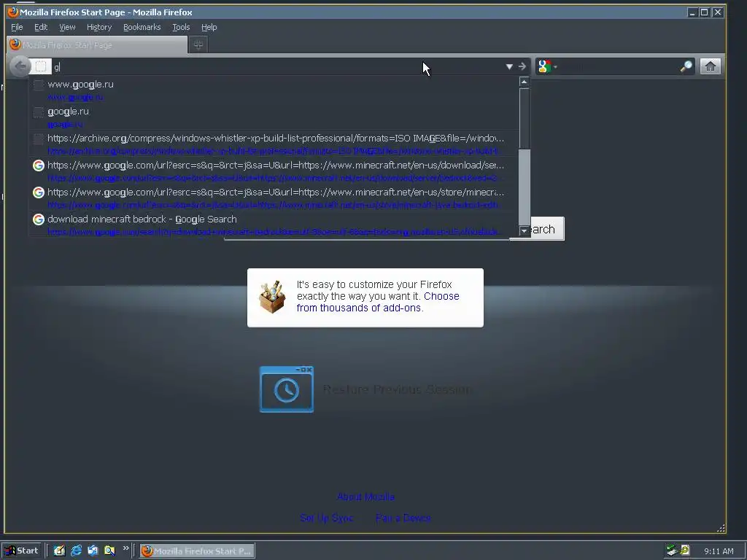Viewport: 747px width, 560px height.
Task: Open the Pair a Device link
Action: [403, 518]
